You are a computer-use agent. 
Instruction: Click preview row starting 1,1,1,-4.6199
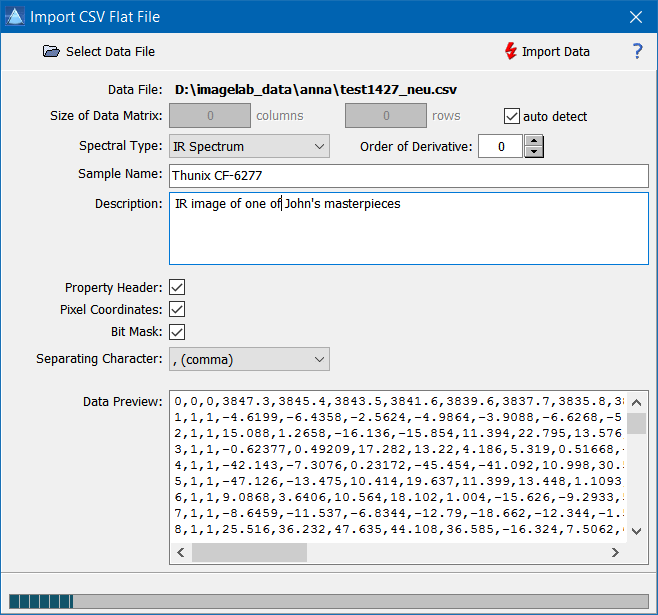[399, 417]
